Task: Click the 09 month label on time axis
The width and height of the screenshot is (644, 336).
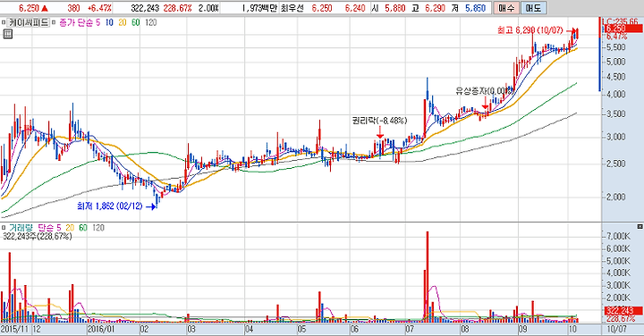Action: [522, 329]
